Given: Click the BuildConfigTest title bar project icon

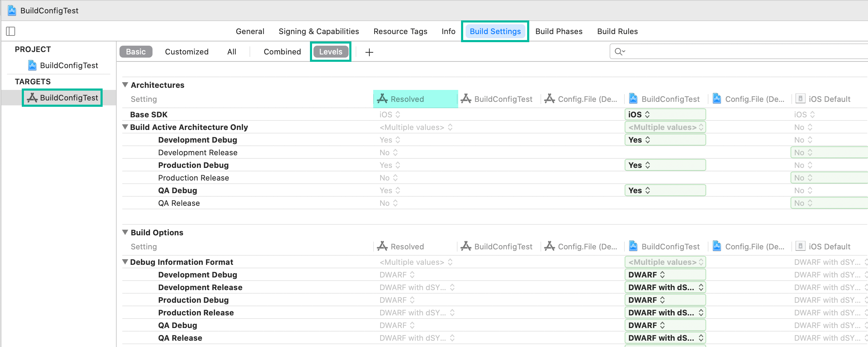Looking at the screenshot, I should tap(12, 11).
